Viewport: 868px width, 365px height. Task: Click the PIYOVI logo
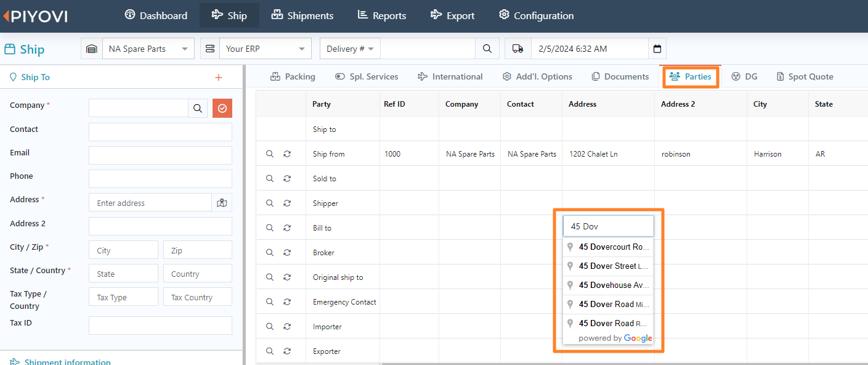pyautogui.click(x=35, y=17)
